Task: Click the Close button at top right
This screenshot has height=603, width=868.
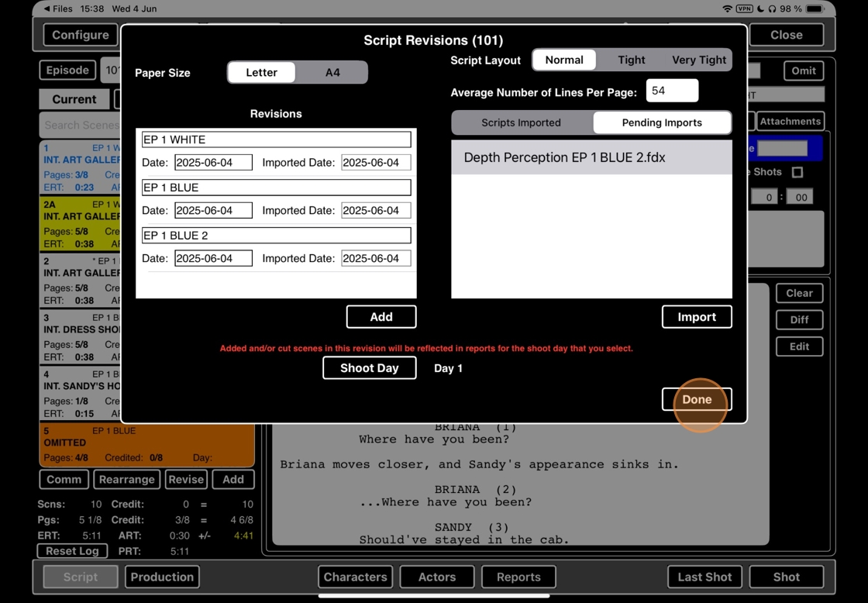Action: (x=786, y=35)
